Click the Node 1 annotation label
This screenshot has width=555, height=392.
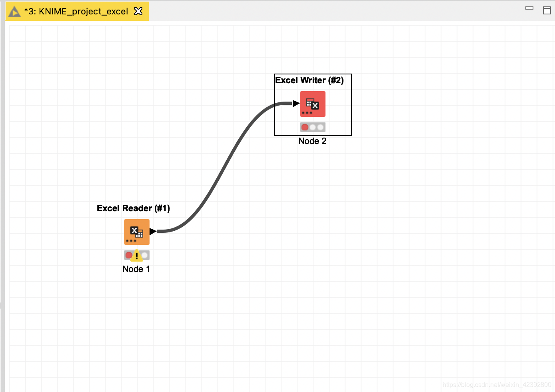click(x=136, y=269)
